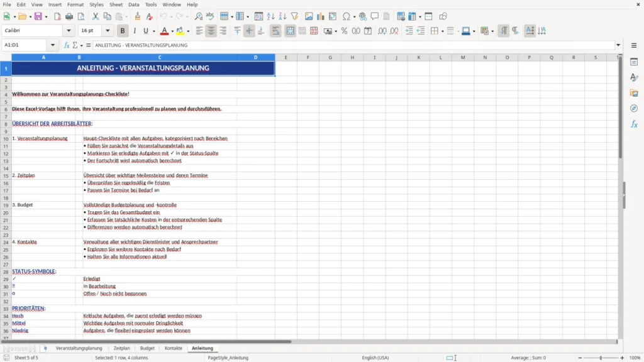Toggle Align Right

[x=223, y=31]
